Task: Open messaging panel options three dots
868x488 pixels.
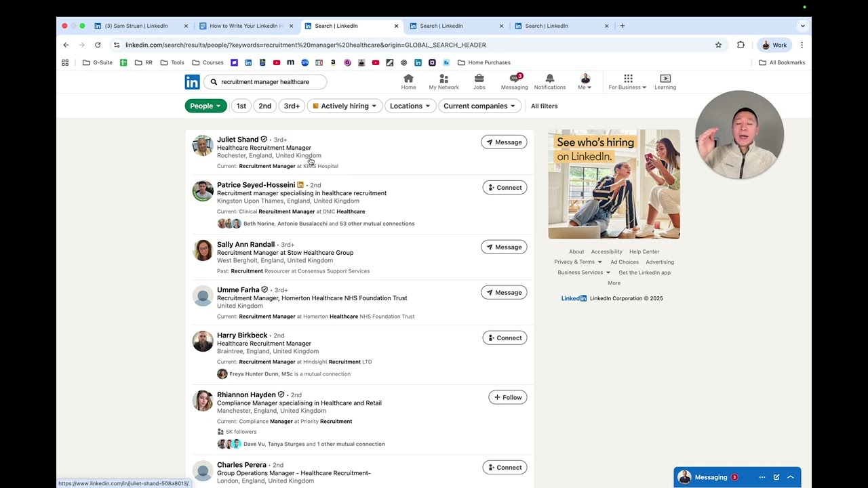Action: [762, 477]
